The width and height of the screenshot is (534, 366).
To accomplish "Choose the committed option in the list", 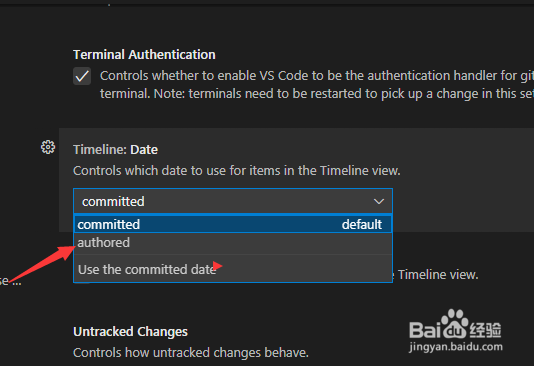I will 233,224.
